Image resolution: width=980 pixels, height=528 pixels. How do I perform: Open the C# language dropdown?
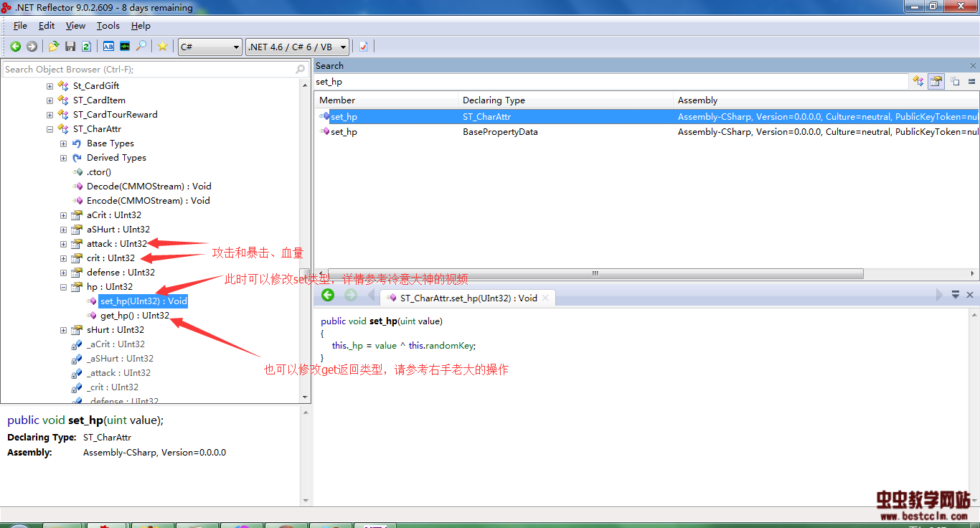210,47
